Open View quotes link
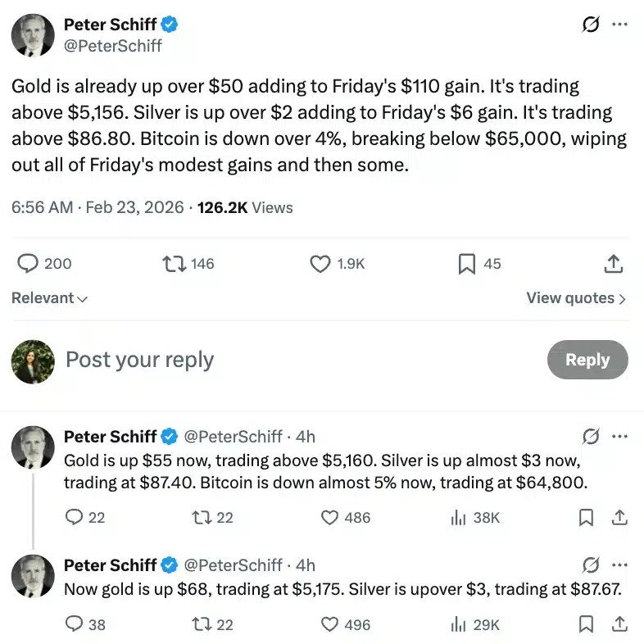The height and width of the screenshot is (644, 644). (576, 298)
